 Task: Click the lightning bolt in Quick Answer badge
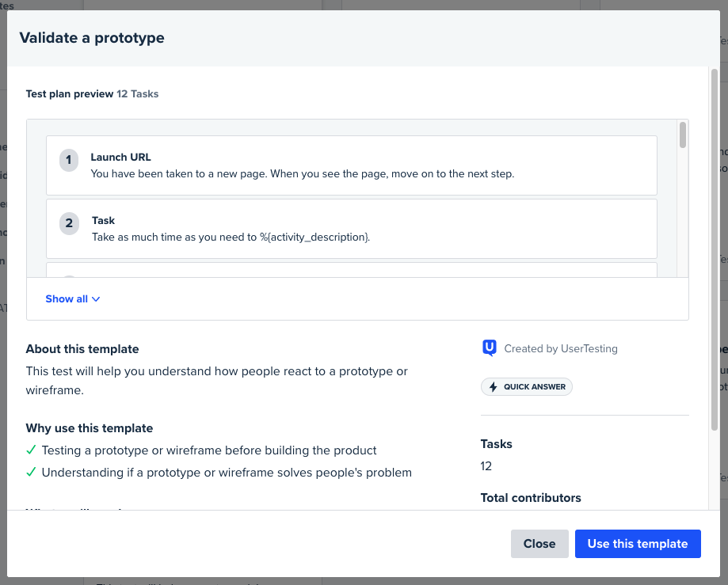[x=494, y=387]
